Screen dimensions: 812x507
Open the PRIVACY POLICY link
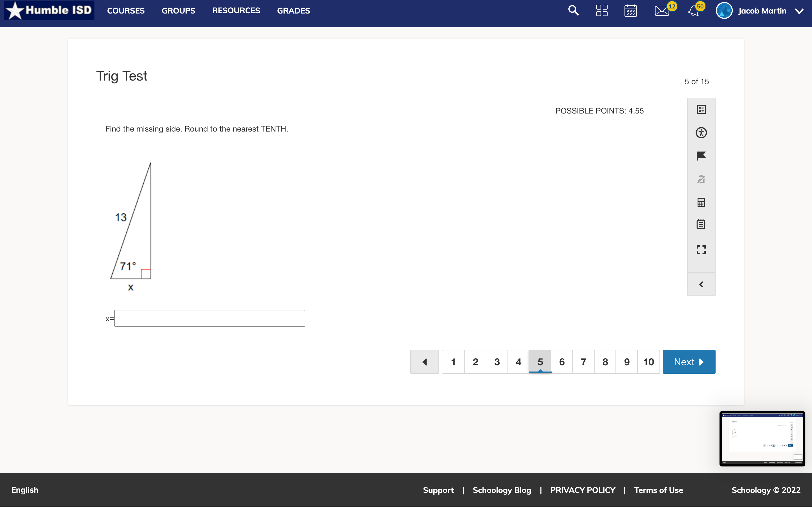[x=583, y=490]
